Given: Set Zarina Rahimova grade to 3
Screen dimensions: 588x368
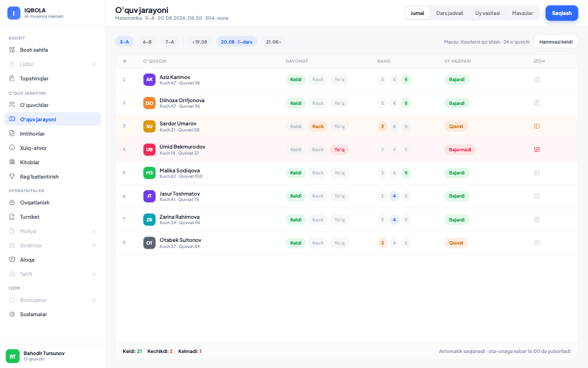Looking at the screenshot, I should (382, 219).
